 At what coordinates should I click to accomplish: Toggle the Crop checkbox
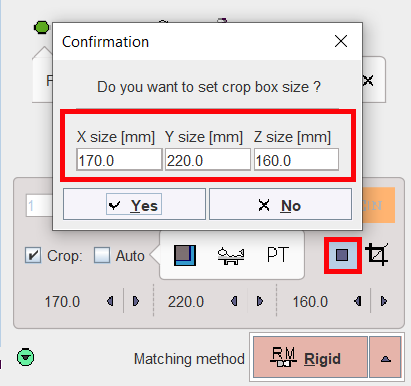(33, 256)
